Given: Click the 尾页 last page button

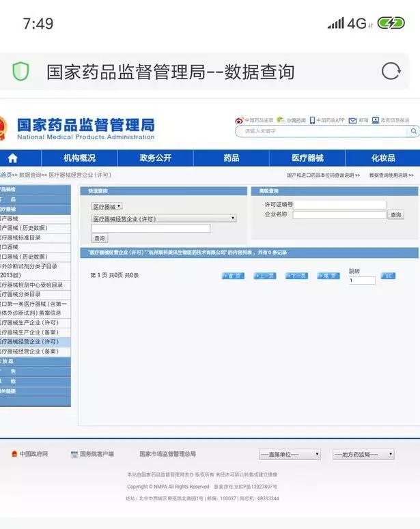Looking at the screenshot, I should [328, 276].
